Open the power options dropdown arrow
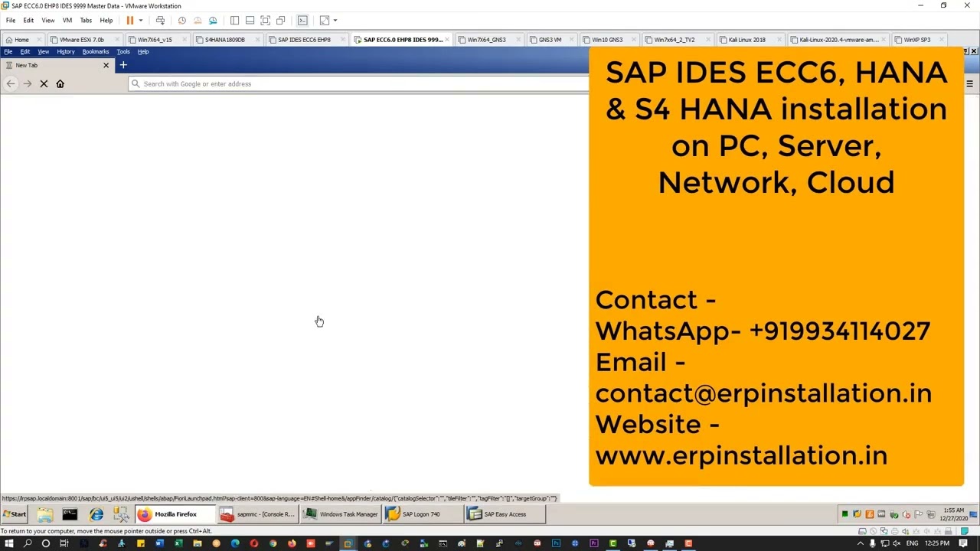The width and height of the screenshot is (980, 551). 140,21
